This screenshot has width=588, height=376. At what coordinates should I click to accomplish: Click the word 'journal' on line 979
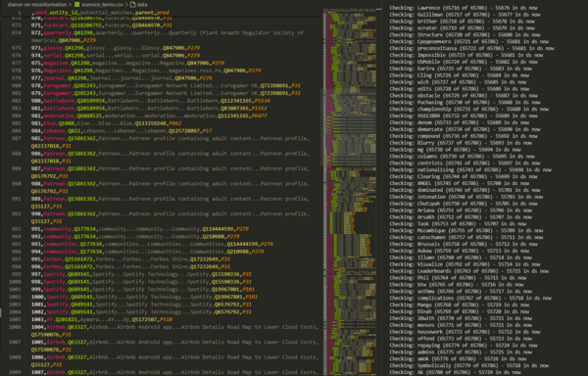point(54,78)
